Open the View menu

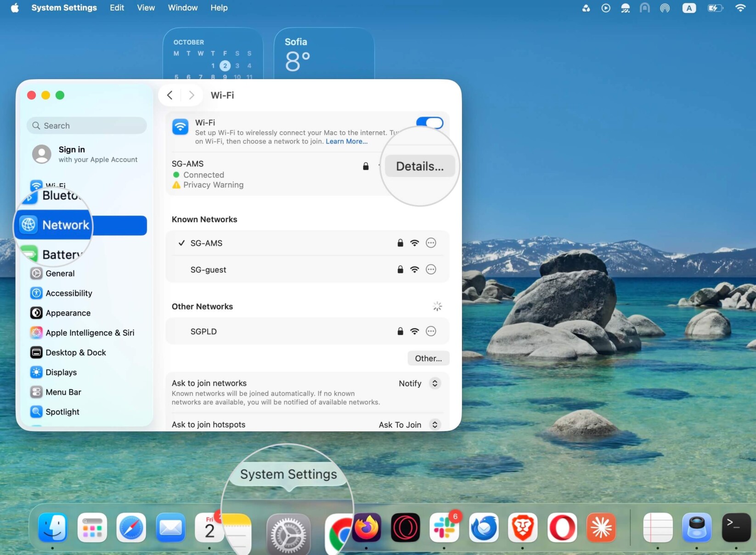(x=146, y=8)
